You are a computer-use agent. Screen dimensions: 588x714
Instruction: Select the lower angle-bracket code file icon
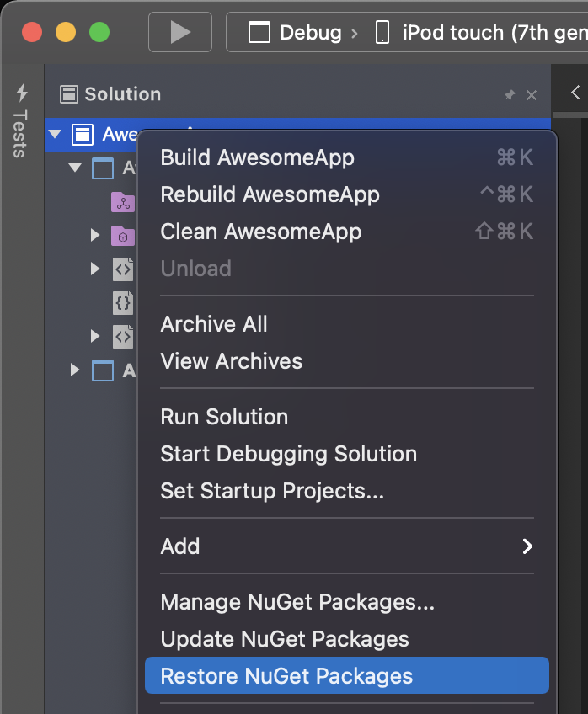coord(124,337)
